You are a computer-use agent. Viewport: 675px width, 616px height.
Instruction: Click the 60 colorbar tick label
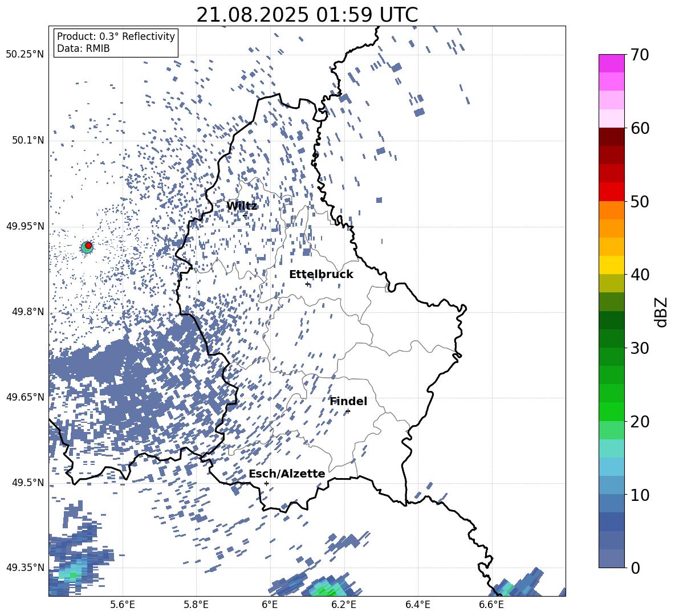tap(640, 128)
